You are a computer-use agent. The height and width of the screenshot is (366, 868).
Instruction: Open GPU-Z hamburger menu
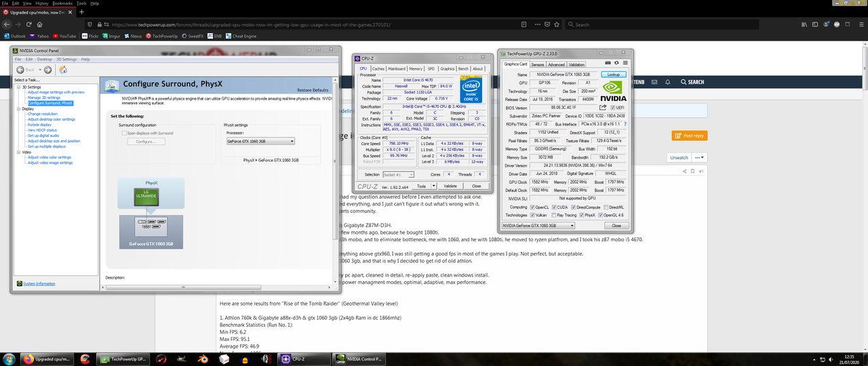[624, 64]
